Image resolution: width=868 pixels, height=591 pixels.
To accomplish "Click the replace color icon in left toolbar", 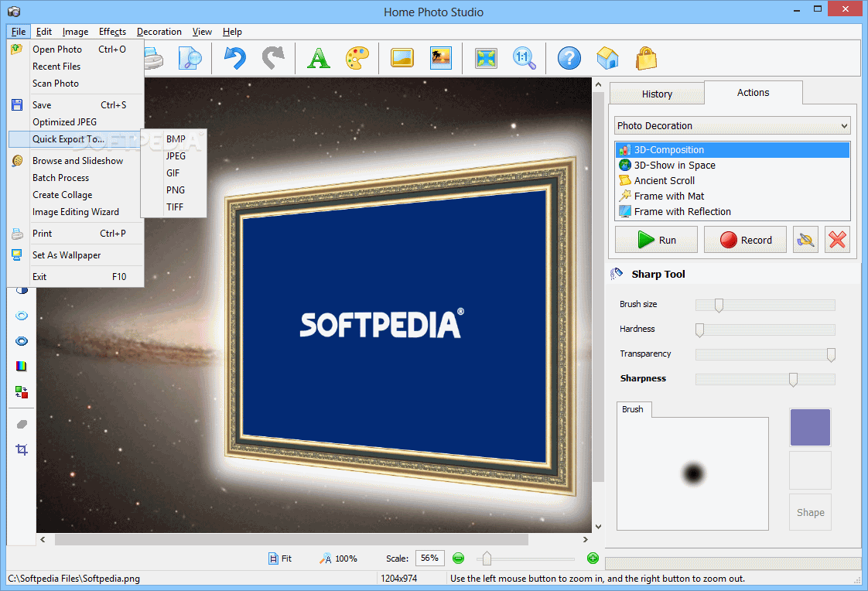I will pos(22,391).
